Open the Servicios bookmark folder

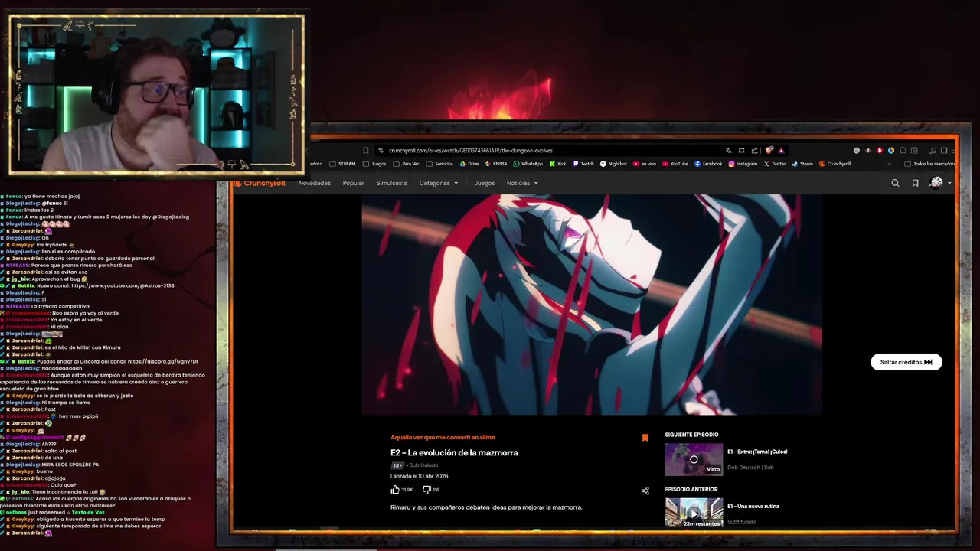click(439, 164)
